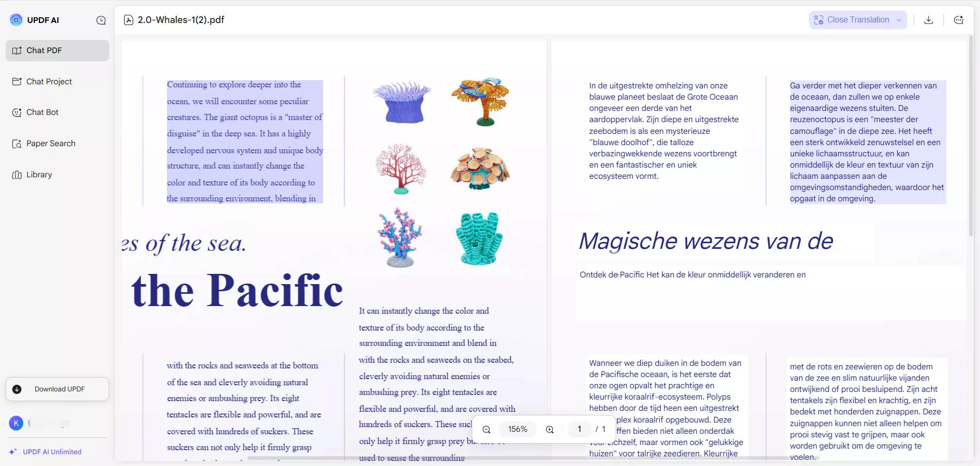Click the download icon in top toolbar
This screenshot has width=980, height=466.
coord(928,20)
